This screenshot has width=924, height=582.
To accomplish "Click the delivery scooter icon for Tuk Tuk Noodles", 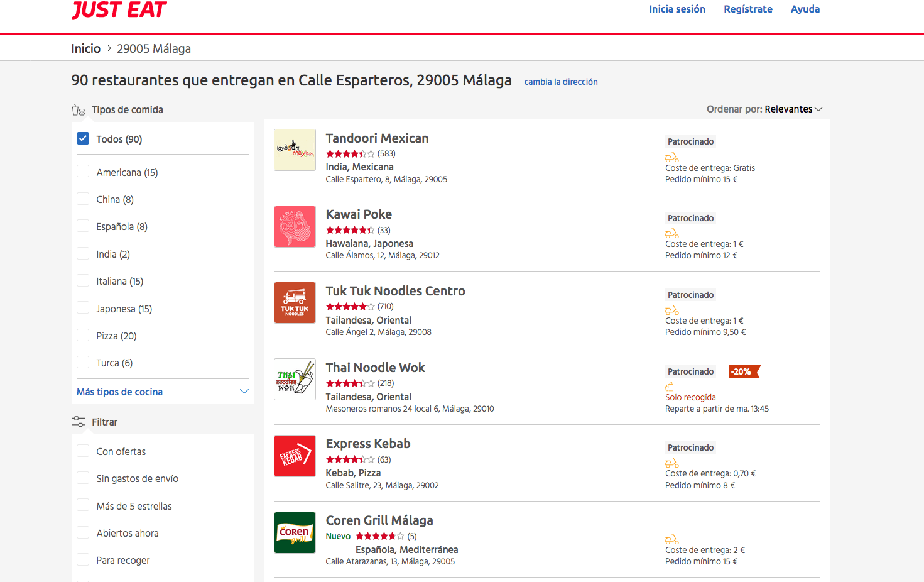I will [x=671, y=310].
